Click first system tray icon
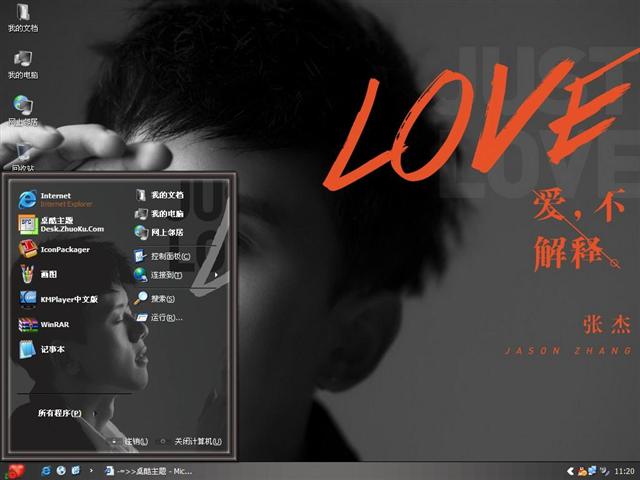 [582, 471]
